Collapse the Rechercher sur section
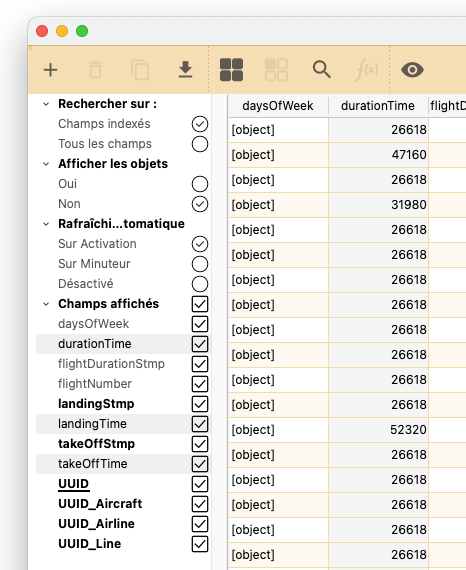 (46, 104)
